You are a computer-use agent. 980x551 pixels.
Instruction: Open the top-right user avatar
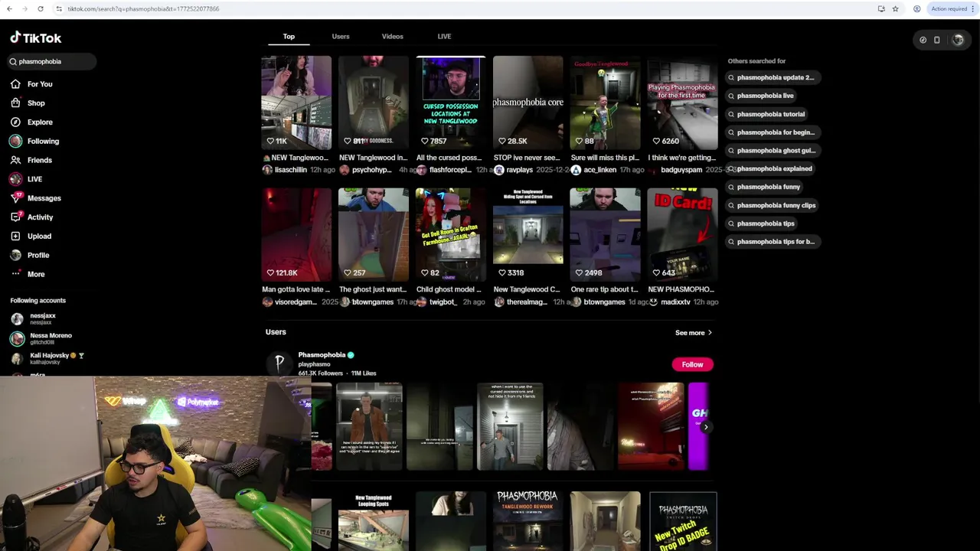(x=958, y=40)
